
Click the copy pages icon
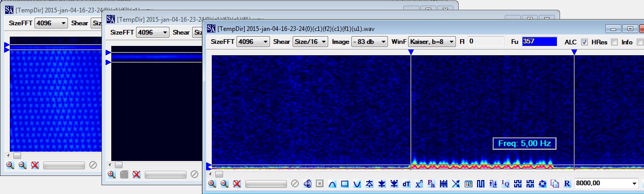[x=555, y=184]
